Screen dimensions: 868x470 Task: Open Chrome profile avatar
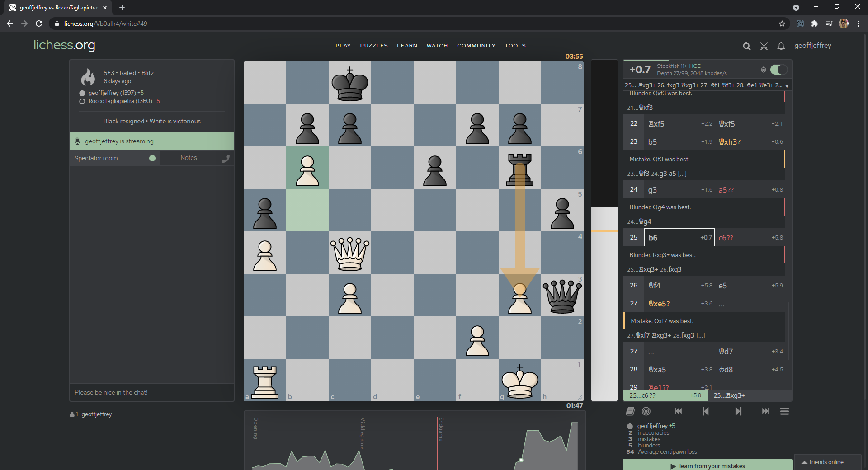coord(844,23)
